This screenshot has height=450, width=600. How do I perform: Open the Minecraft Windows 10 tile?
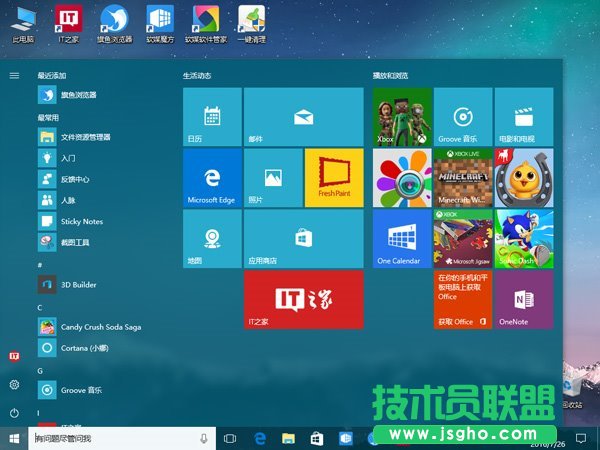[463, 178]
